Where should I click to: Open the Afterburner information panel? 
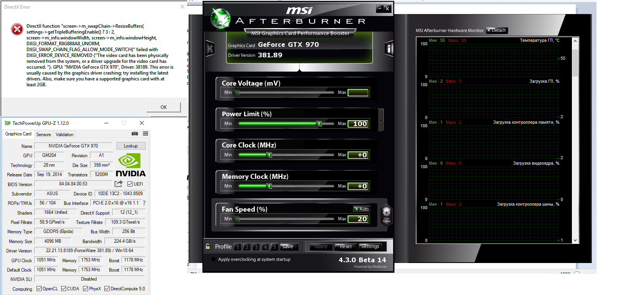389,49
